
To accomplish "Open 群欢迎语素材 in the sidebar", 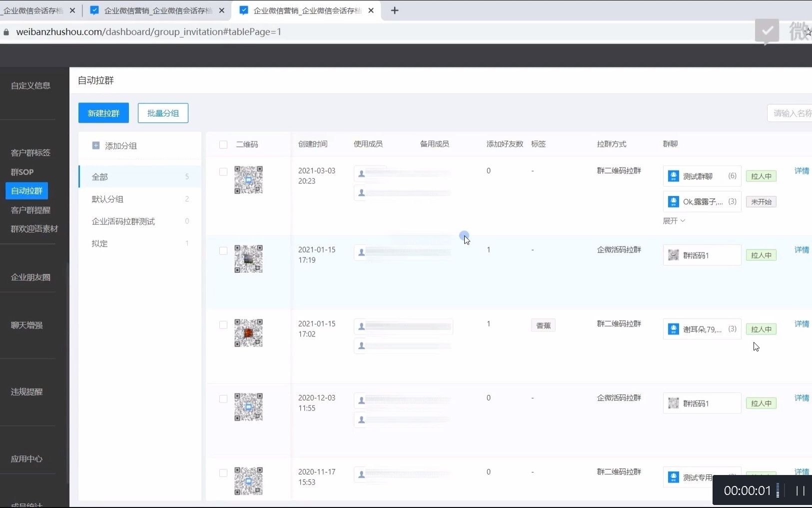I will pyautogui.click(x=34, y=228).
